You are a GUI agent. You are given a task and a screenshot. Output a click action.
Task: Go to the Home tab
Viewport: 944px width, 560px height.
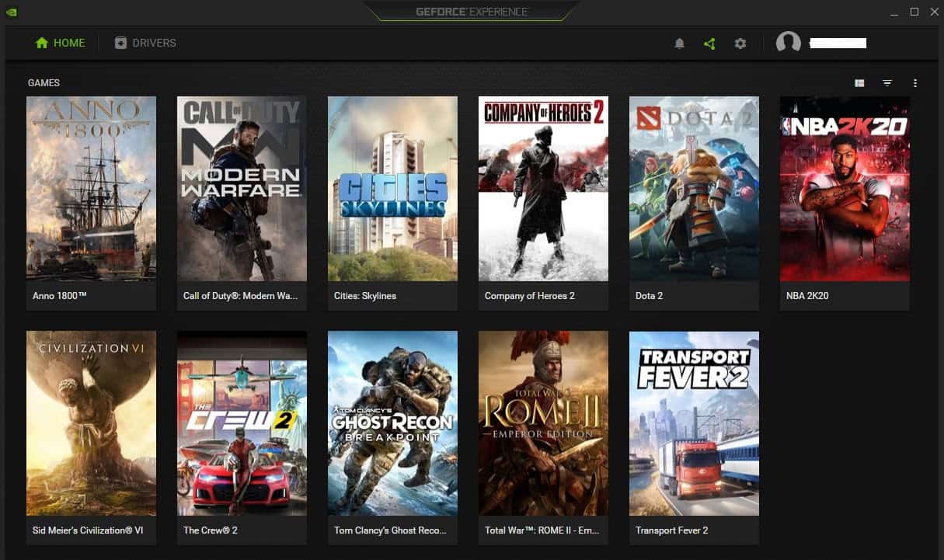coord(61,43)
